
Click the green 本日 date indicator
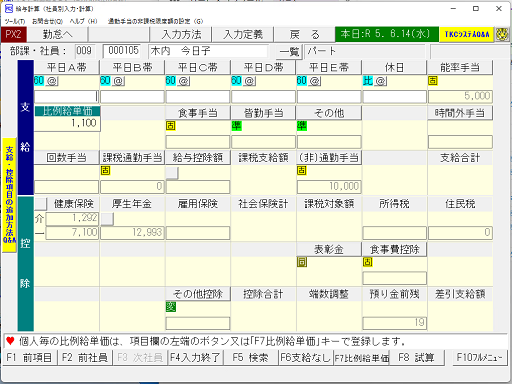click(387, 34)
